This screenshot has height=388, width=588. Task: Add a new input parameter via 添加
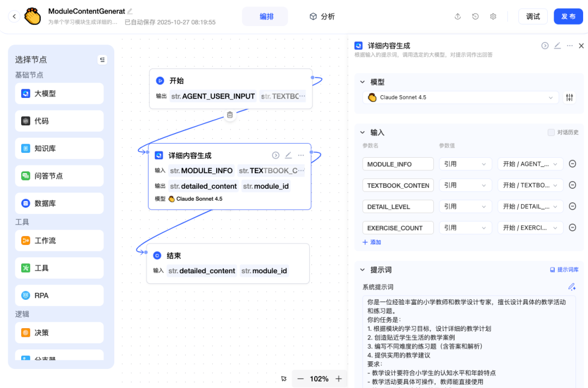coord(372,242)
